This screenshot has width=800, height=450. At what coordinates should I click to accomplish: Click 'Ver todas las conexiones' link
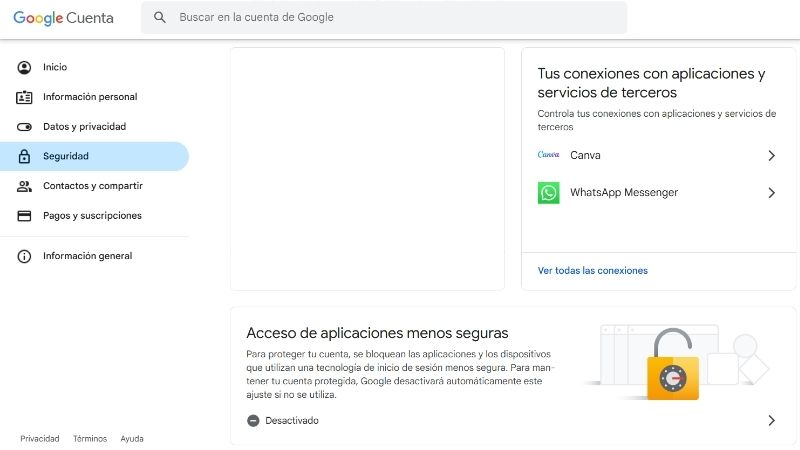tap(592, 271)
